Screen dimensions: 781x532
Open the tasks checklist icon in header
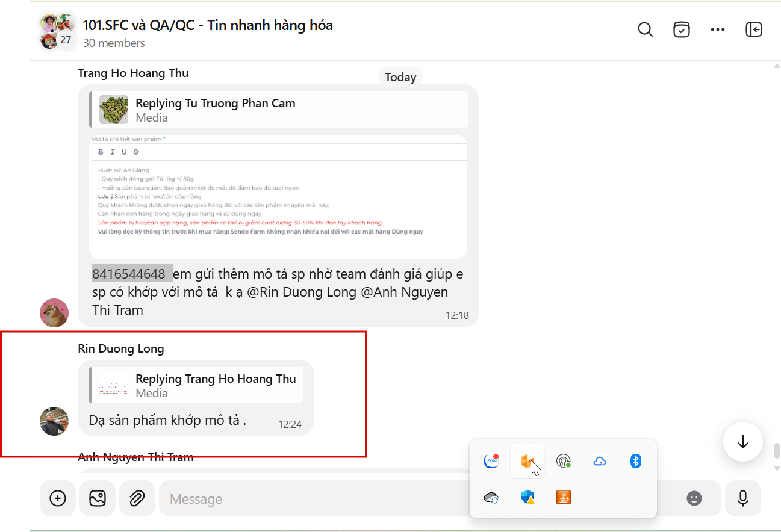coord(681,29)
